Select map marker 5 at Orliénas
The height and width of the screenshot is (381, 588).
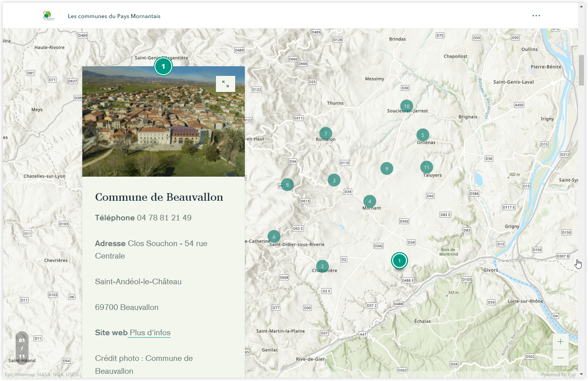click(423, 135)
